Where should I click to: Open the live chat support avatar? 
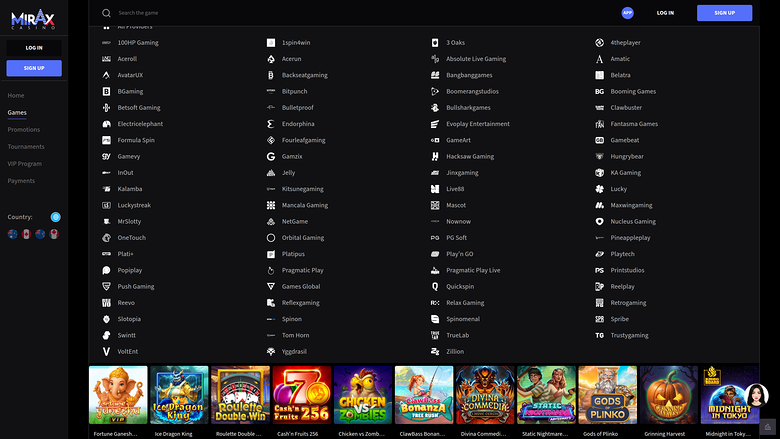(x=757, y=397)
